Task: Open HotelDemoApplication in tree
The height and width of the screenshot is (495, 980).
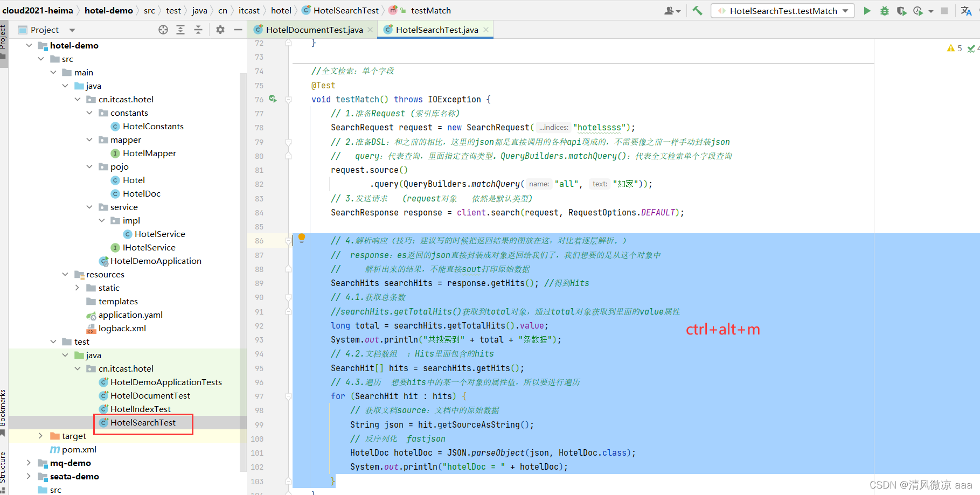Action: pyautogui.click(x=150, y=261)
